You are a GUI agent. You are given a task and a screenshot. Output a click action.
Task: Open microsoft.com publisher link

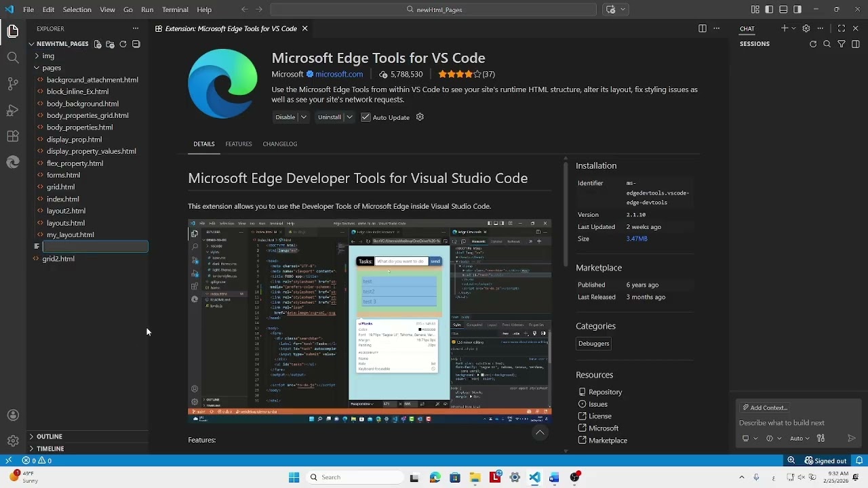[339, 74]
